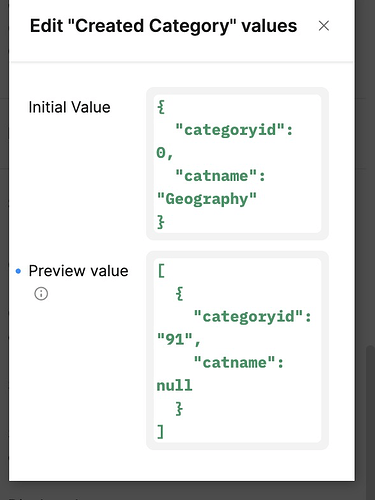
Task: Click "Geography" string in Initial Value
Action: coord(207,199)
